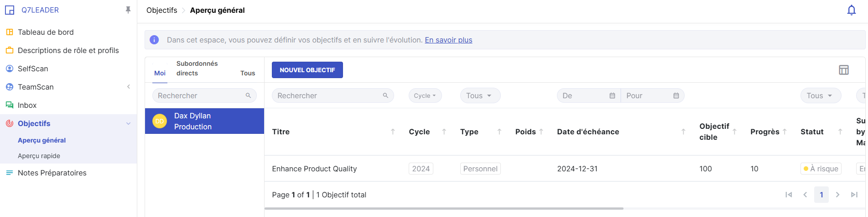
Task: Click the info icon in banner
Action: click(154, 40)
